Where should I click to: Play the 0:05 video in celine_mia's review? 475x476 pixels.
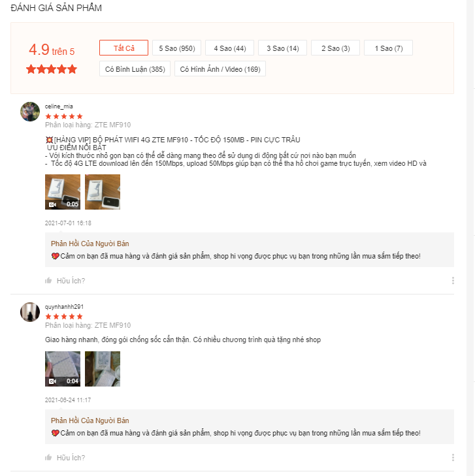tap(63, 192)
